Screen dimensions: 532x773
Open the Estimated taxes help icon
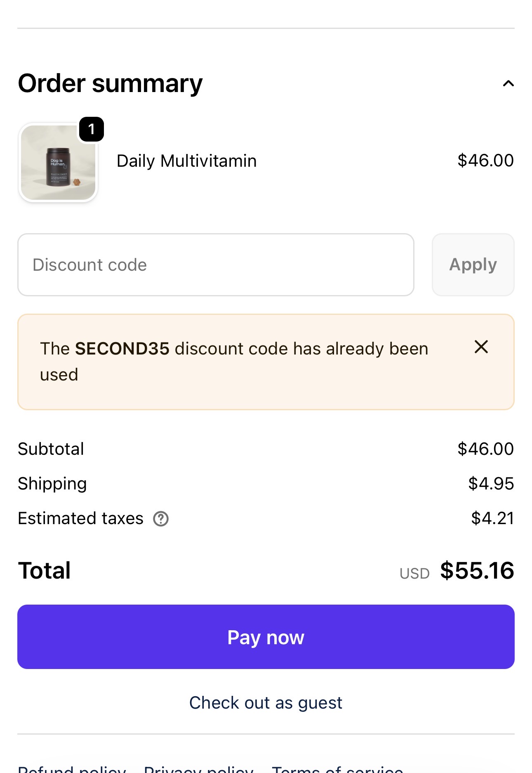coord(161,519)
